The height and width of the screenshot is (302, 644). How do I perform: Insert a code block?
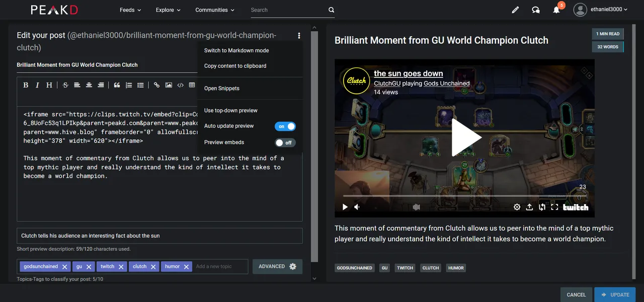click(180, 85)
